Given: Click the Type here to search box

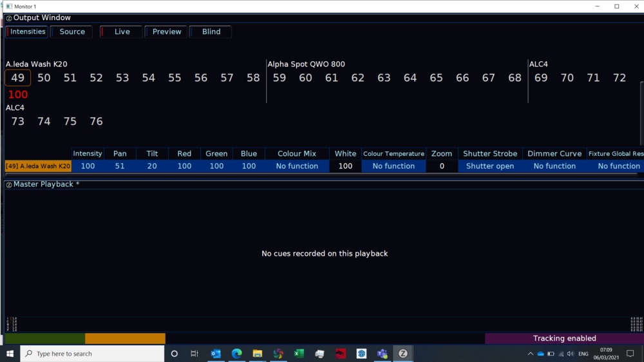Looking at the screenshot, I should (92, 354).
